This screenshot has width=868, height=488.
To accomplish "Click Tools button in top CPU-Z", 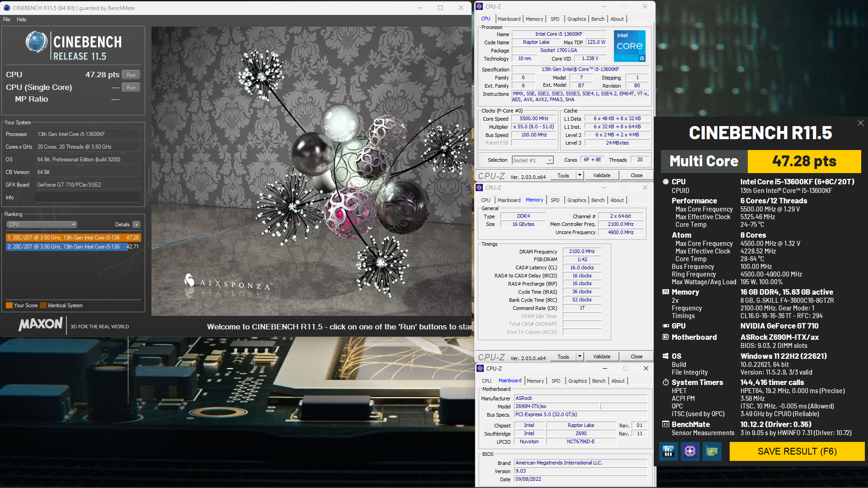I will [x=563, y=175].
